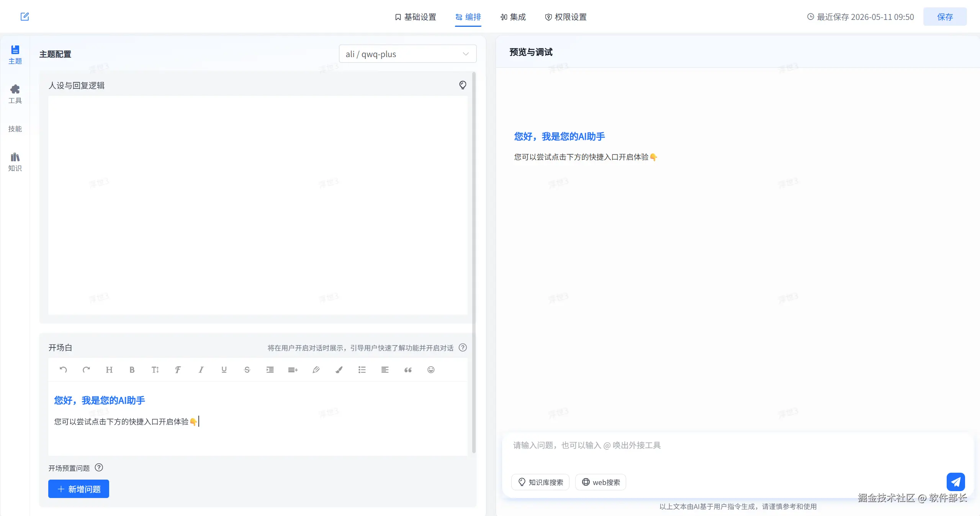Toggle bold formatting in opening editor
The image size is (980, 516).
click(132, 370)
